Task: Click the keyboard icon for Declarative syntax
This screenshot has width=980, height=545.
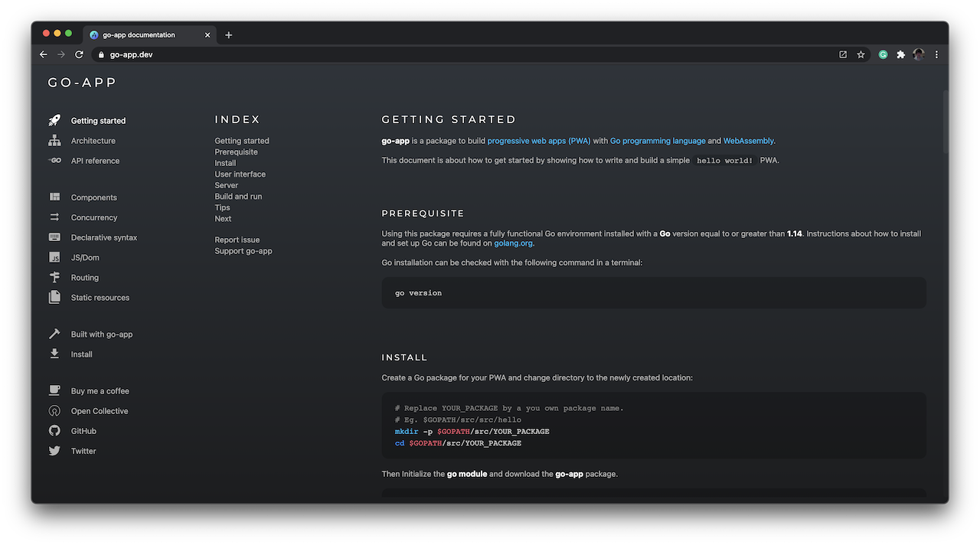Action: click(x=54, y=237)
